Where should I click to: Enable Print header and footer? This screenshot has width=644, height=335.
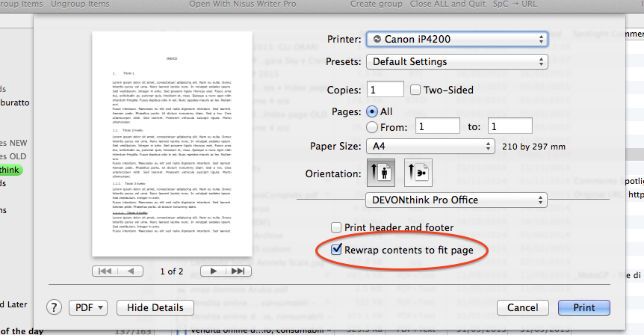pos(336,227)
